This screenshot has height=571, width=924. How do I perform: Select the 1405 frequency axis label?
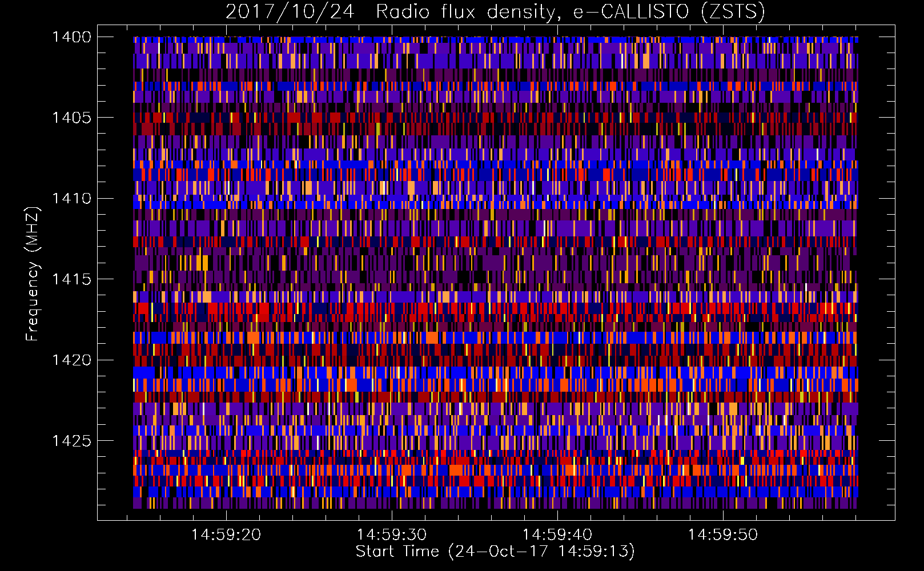[71, 118]
